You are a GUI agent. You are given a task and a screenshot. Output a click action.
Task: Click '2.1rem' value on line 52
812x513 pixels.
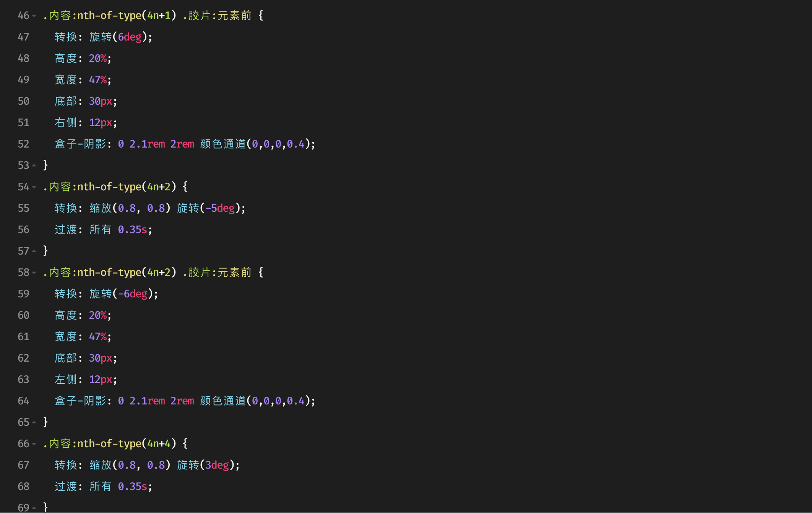coord(147,144)
